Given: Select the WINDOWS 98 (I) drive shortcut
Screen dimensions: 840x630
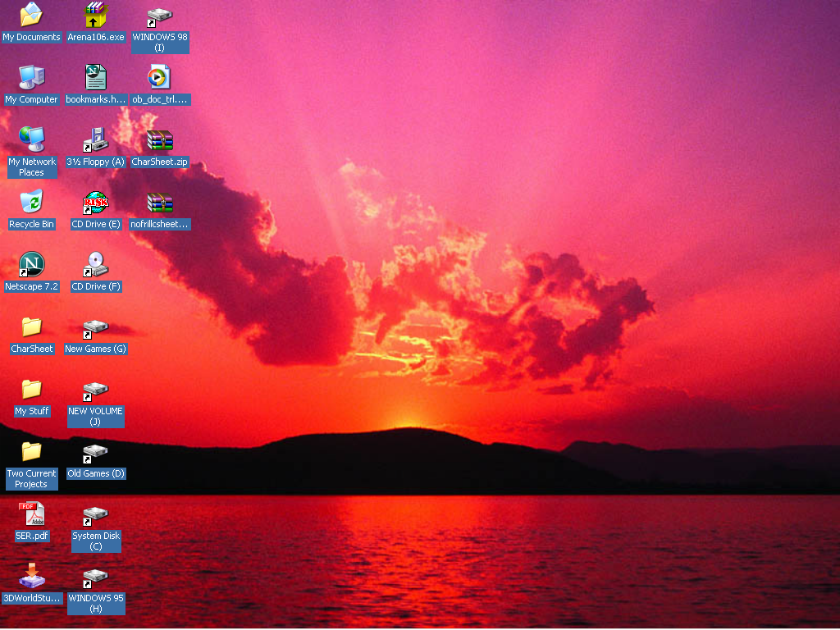Looking at the screenshot, I should [160, 16].
